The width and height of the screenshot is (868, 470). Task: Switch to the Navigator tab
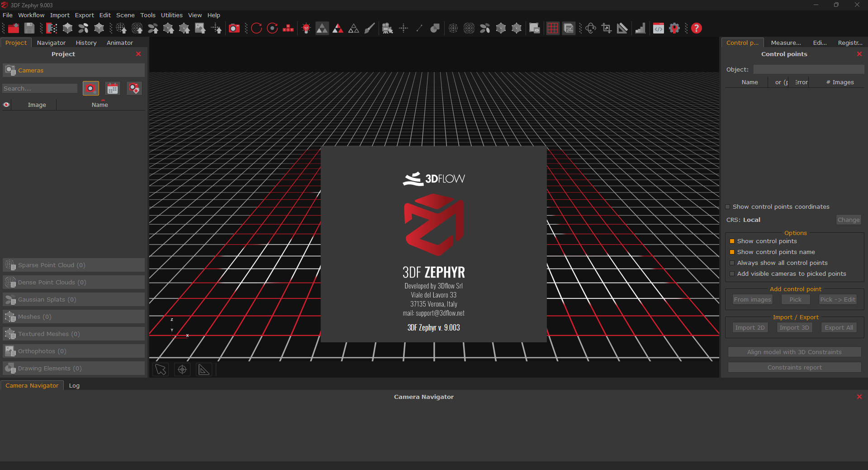click(51, 43)
